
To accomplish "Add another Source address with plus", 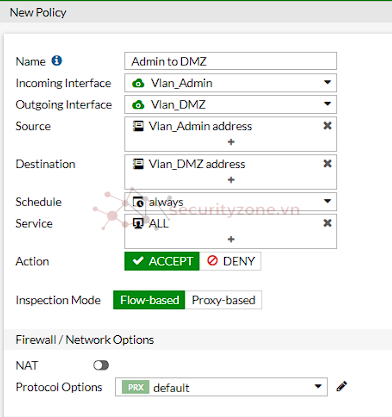I will pyautogui.click(x=231, y=142).
